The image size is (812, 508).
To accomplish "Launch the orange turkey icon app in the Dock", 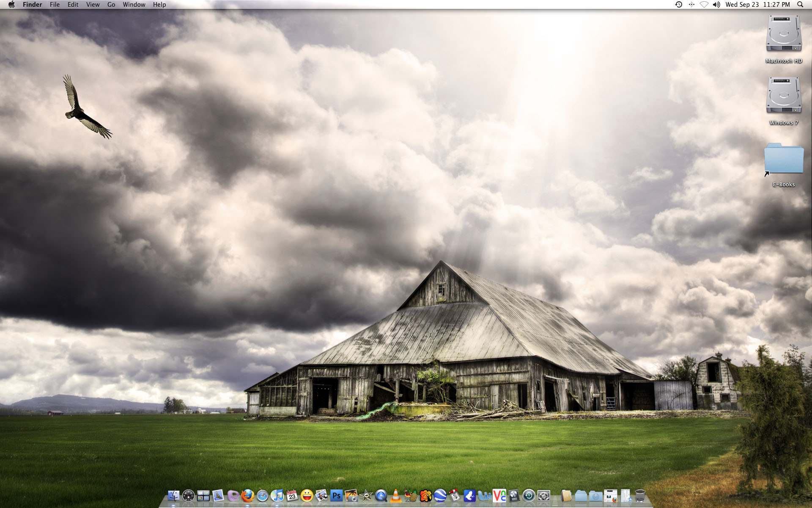I will (x=425, y=495).
